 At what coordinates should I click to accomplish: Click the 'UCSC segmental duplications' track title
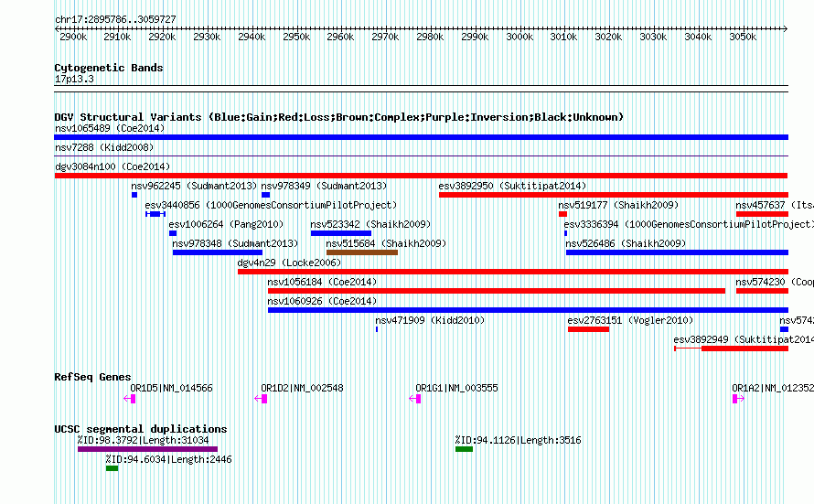141,429
